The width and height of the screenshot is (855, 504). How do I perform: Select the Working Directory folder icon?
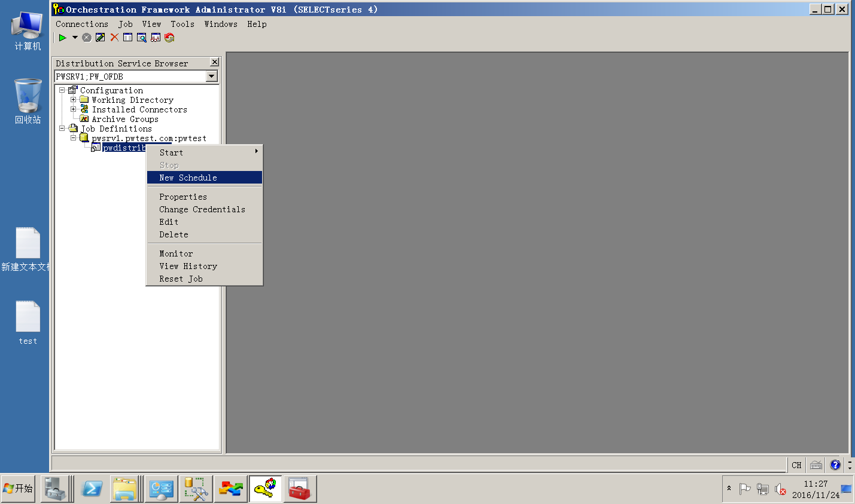(84, 100)
